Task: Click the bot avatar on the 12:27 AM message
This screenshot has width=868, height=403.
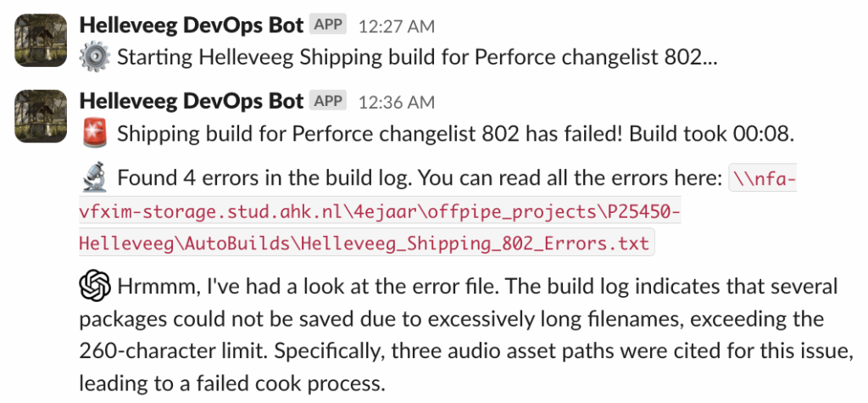Action: pos(41,41)
